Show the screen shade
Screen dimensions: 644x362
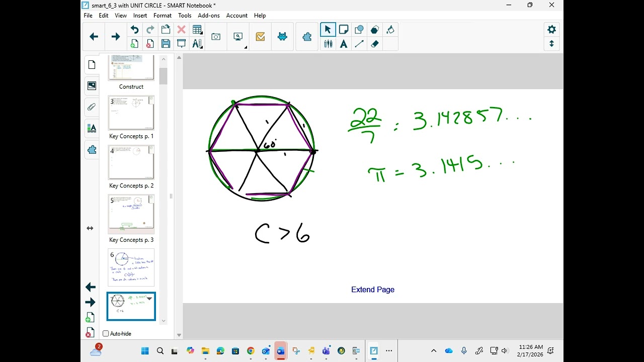pyautogui.click(x=181, y=44)
